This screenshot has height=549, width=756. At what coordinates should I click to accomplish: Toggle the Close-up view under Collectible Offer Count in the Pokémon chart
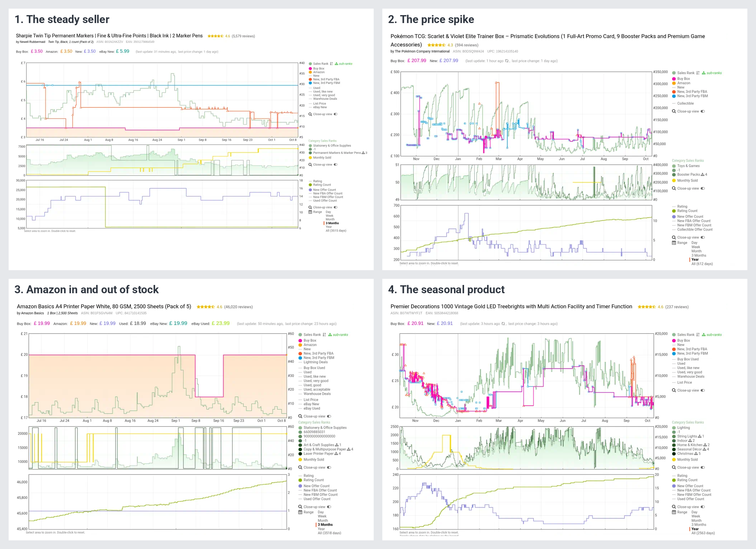click(703, 237)
